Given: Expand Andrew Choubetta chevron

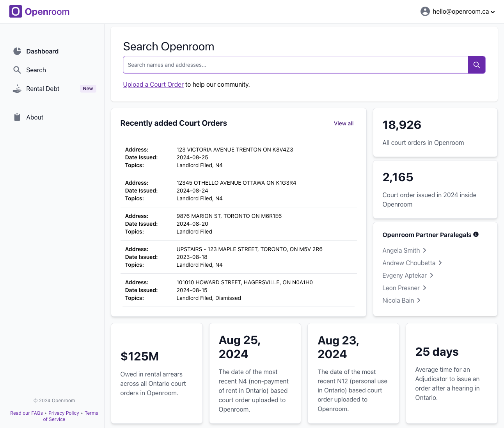Looking at the screenshot, I should pos(440,263).
